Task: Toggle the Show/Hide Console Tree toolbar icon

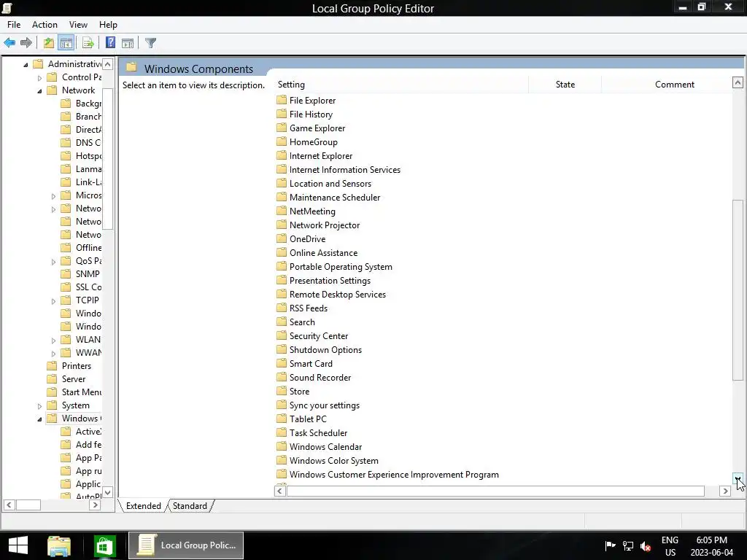Action: click(x=66, y=43)
